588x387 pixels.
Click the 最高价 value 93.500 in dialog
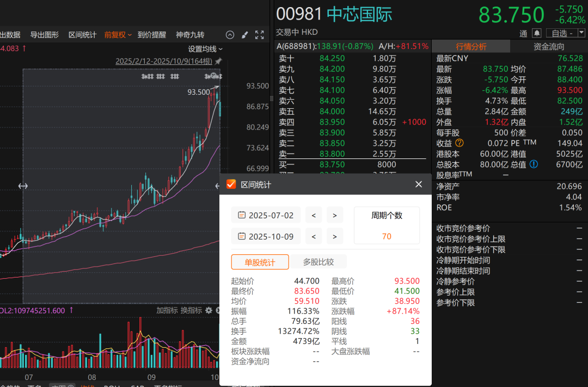coord(407,281)
